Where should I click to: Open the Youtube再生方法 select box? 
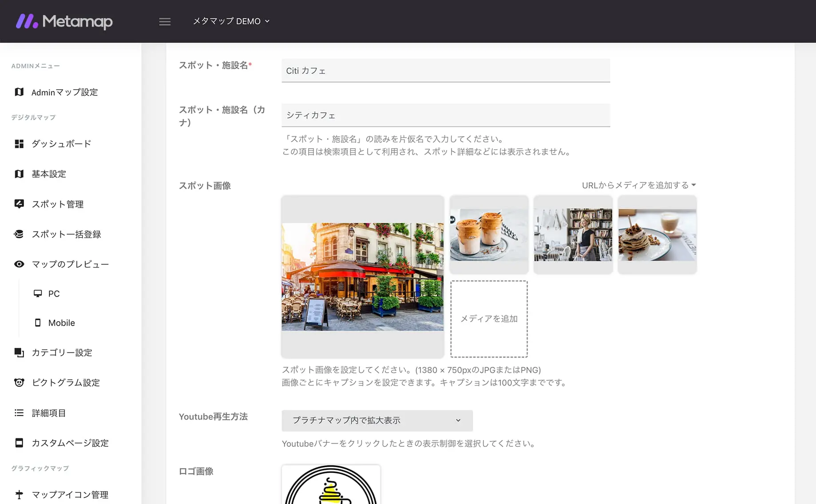pyautogui.click(x=377, y=421)
